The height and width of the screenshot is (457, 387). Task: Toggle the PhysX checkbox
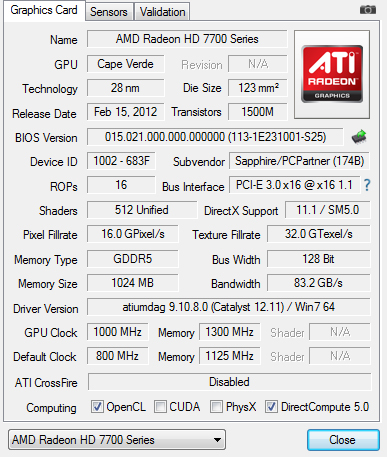click(216, 407)
